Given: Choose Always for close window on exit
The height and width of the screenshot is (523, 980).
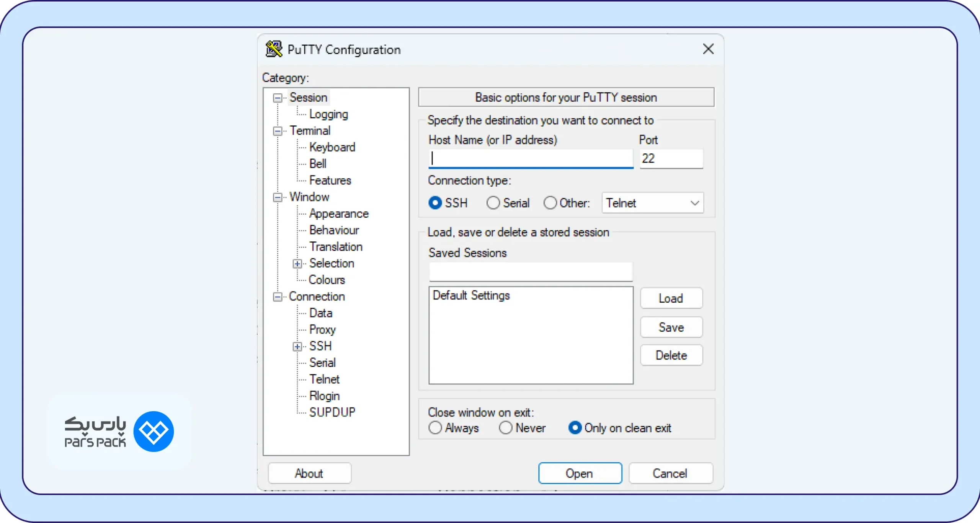Looking at the screenshot, I should pyautogui.click(x=435, y=427).
